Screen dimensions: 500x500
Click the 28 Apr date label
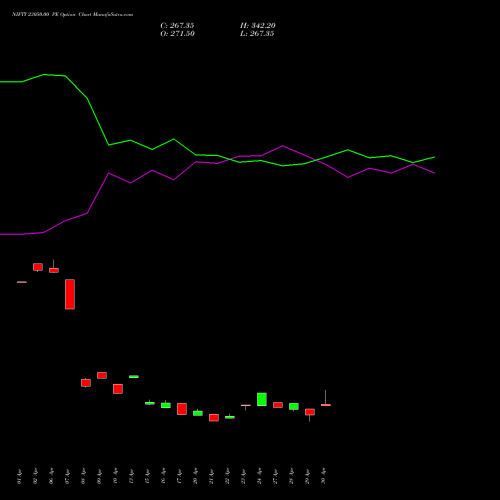[x=291, y=477]
